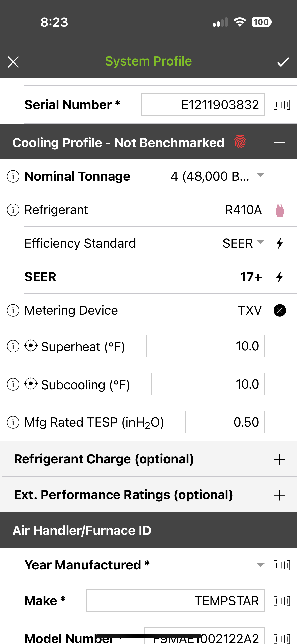297x644 pixels.
Task: Collapse the Air Handler/Furnace ID section
Action: click(x=279, y=531)
